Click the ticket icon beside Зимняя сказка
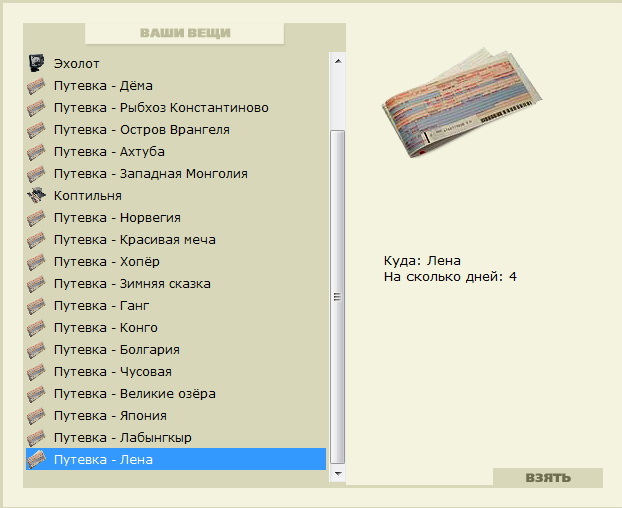622x508 pixels. coord(36,284)
